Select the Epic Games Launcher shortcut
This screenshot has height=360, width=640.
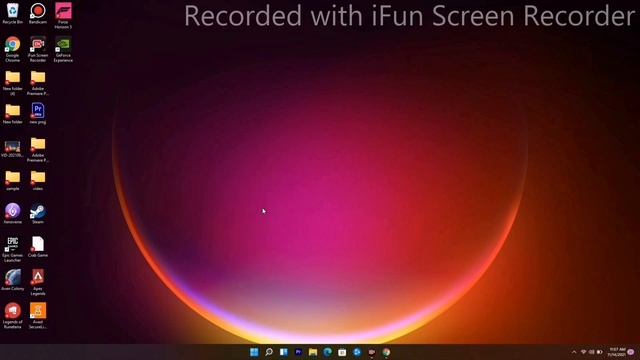click(x=13, y=249)
